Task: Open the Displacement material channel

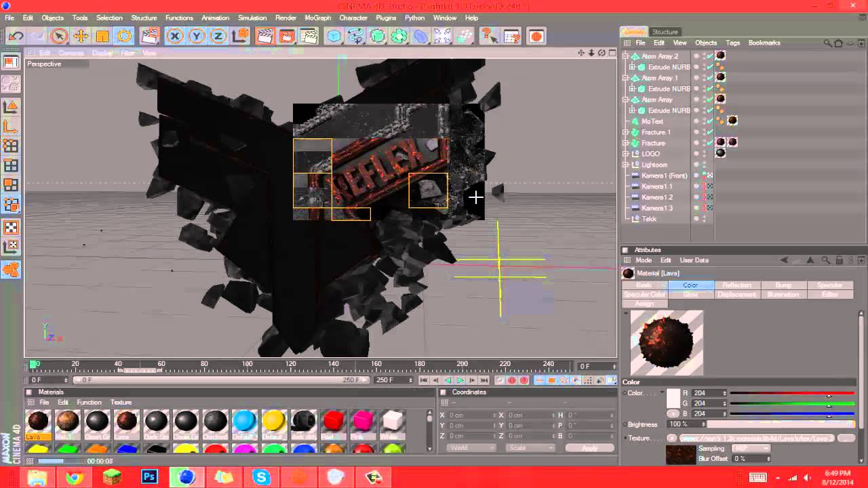Action: 736,295
